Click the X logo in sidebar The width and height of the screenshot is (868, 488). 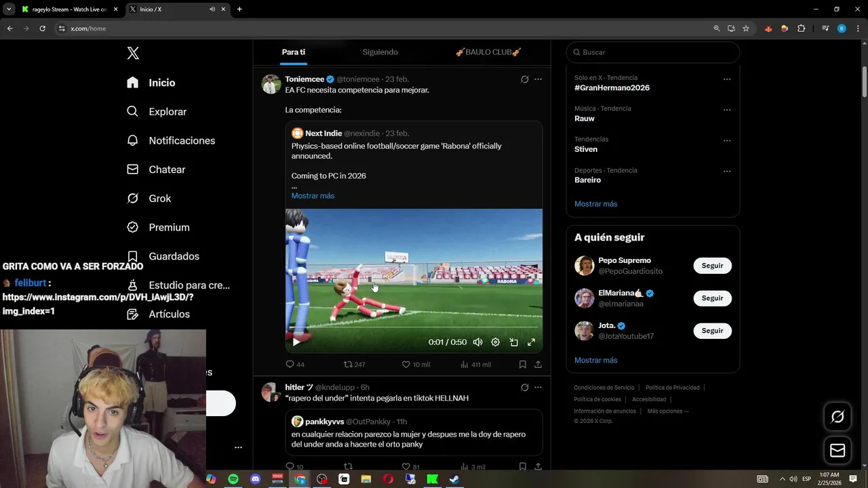[133, 53]
